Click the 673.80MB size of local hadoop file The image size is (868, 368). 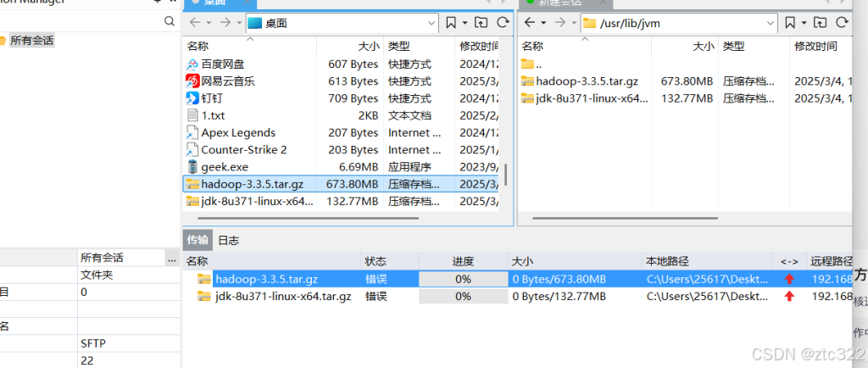click(352, 184)
